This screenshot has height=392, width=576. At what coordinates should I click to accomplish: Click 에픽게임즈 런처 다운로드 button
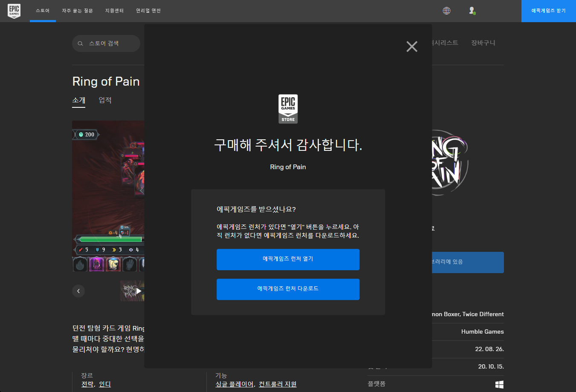288,289
